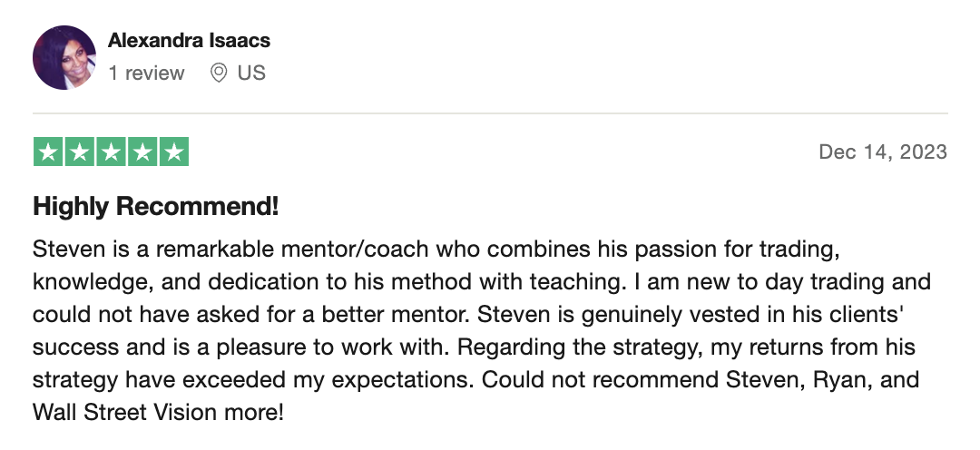View the reviewer's 1 review count
This screenshot has width=980, height=450.
(146, 73)
